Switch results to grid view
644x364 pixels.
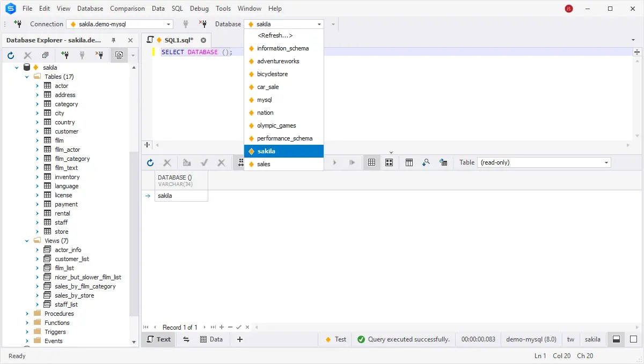[x=371, y=162]
